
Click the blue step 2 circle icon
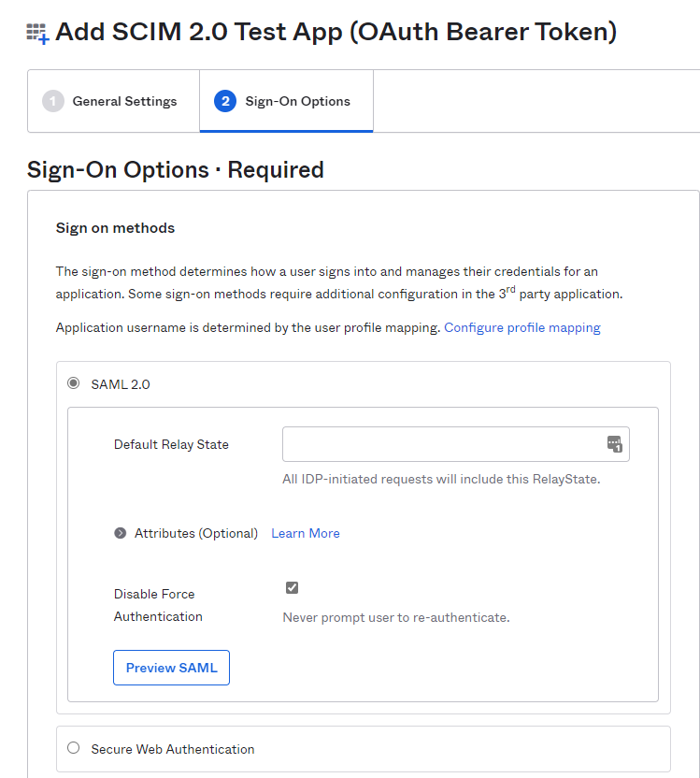click(225, 101)
